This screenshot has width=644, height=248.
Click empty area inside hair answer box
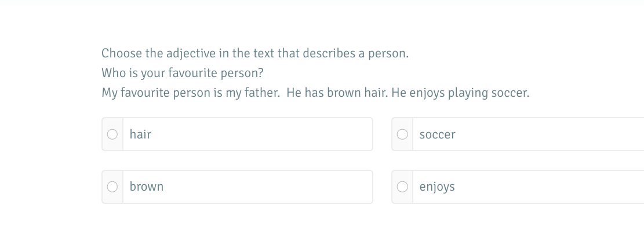(x=261, y=134)
